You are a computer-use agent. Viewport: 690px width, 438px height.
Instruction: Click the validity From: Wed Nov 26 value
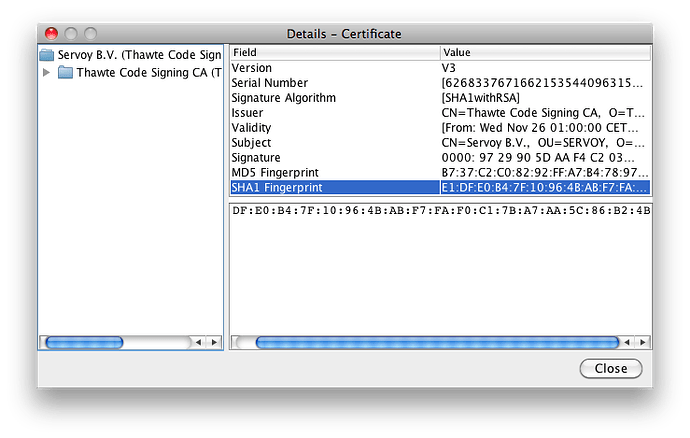pos(540,128)
